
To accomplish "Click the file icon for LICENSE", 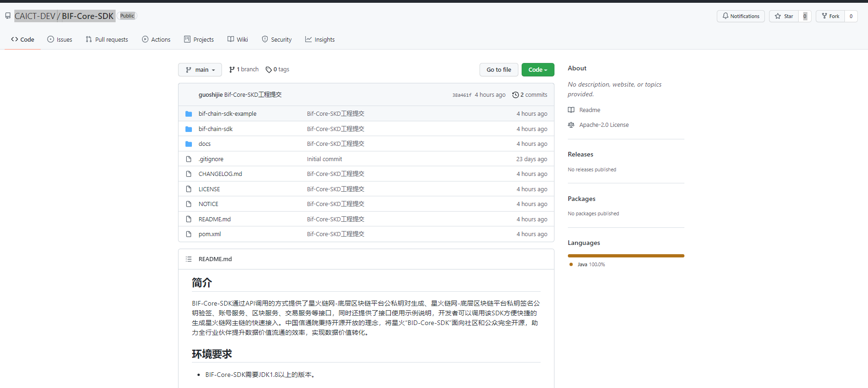I will click(x=189, y=189).
